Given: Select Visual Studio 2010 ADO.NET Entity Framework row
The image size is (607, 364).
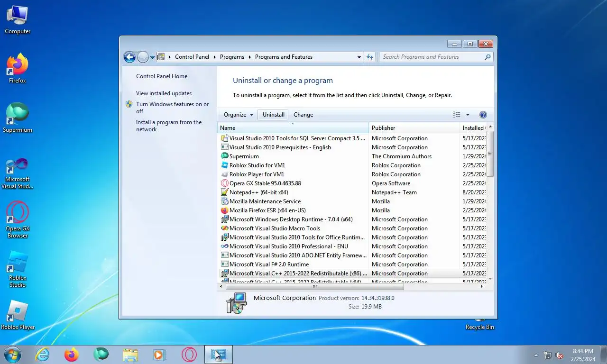Looking at the screenshot, I should click(352, 255).
